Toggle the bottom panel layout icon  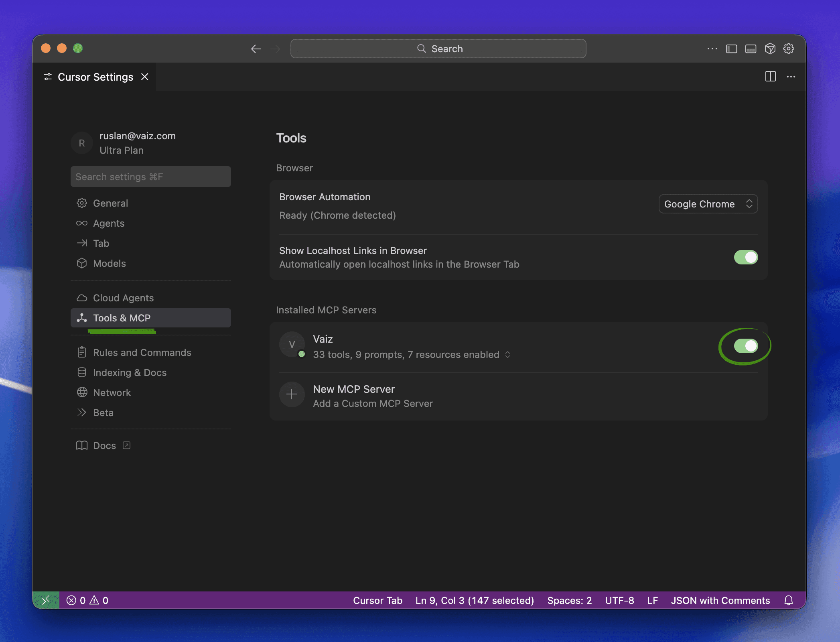(x=751, y=49)
